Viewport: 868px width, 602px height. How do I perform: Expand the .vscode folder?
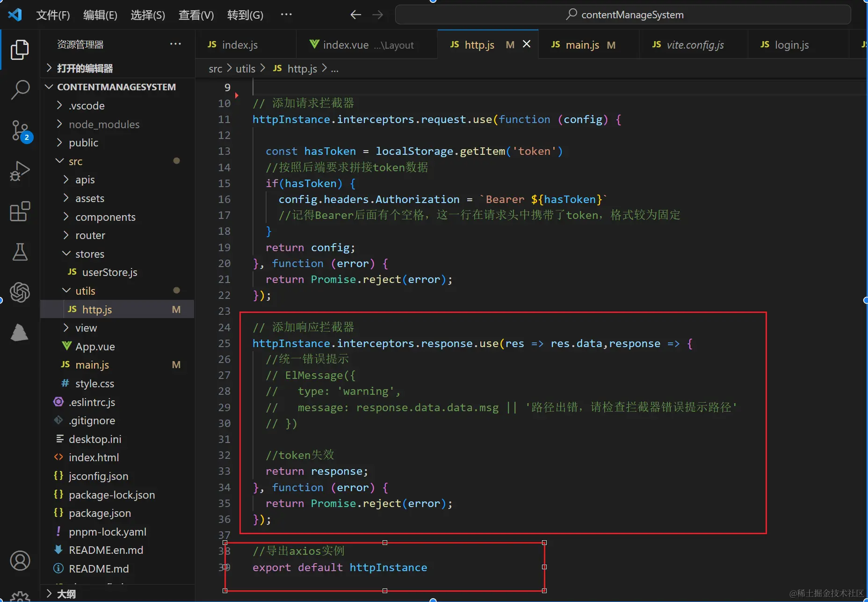coord(117,106)
